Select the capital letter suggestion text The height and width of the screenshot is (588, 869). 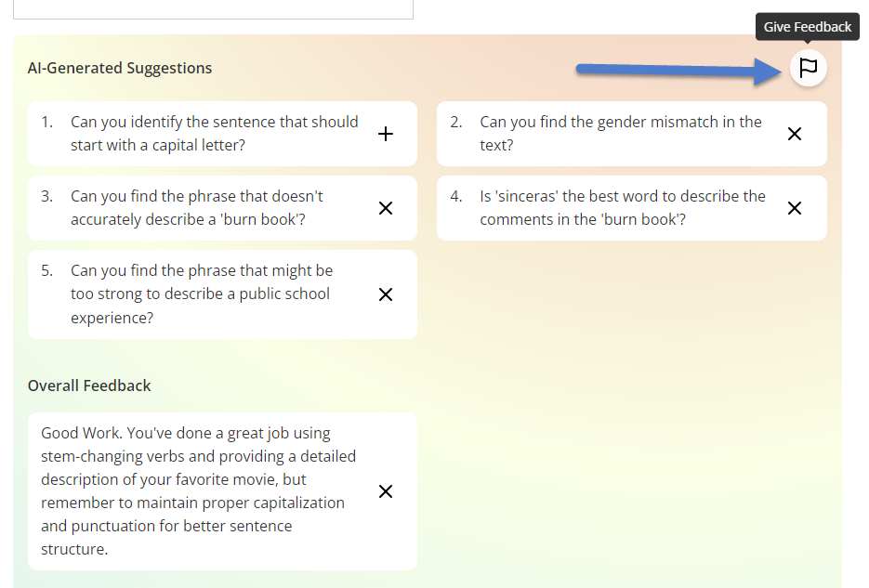215,134
